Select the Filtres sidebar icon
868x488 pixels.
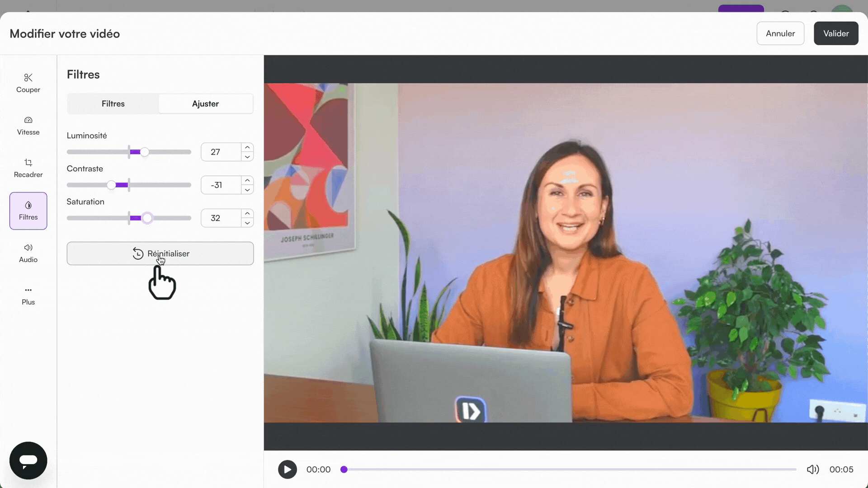pyautogui.click(x=28, y=211)
